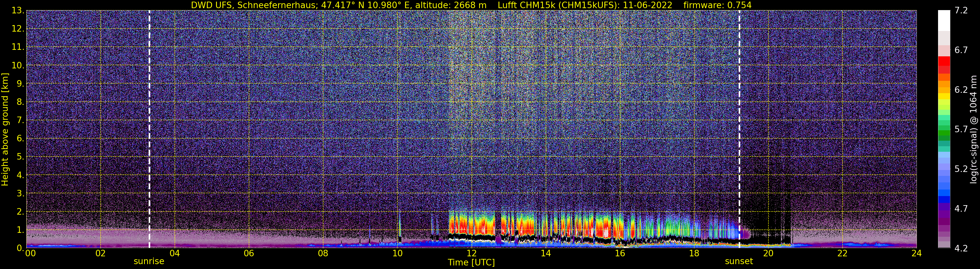Click the time axis tick label '06'
The image size is (980, 269).
tap(249, 254)
